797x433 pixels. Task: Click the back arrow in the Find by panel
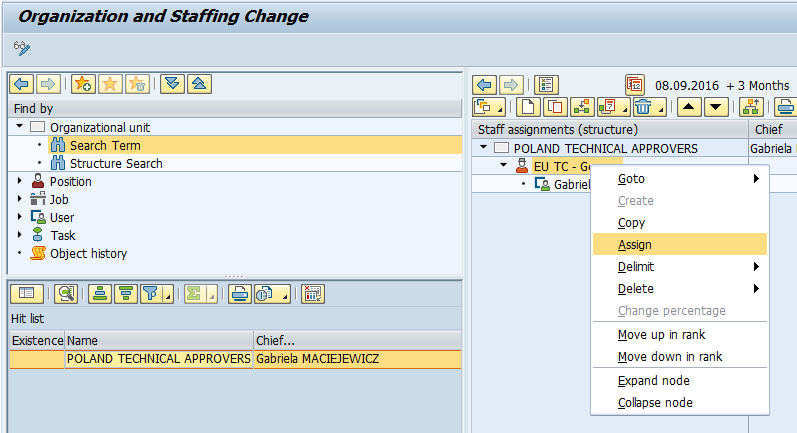[20, 84]
